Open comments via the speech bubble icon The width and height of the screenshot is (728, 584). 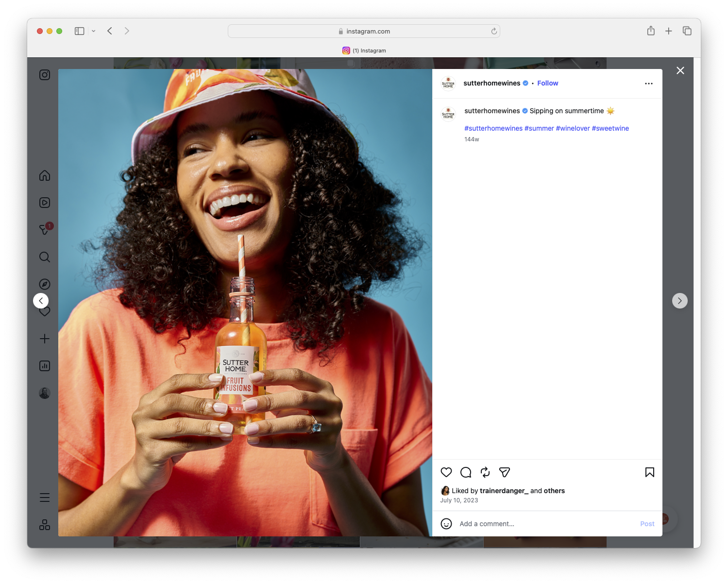(465, 472)
